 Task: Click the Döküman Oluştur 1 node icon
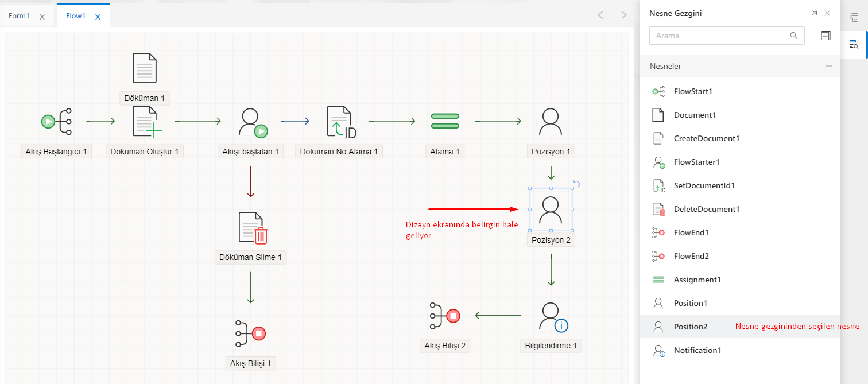[x=145, y=121]
